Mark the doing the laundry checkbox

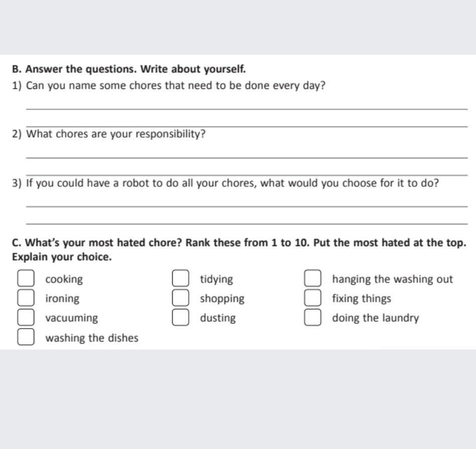[x=313, y=317]
